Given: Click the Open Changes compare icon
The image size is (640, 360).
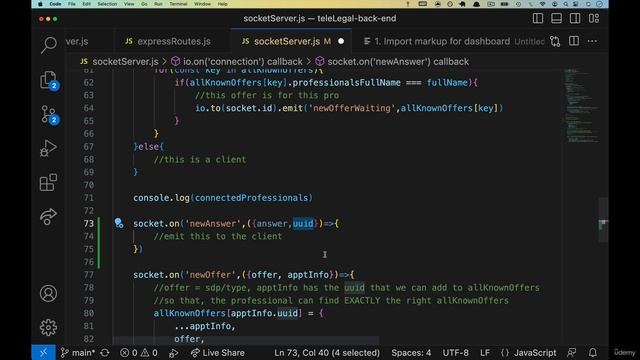Looking at the screenshot, I should pos(555,41).
